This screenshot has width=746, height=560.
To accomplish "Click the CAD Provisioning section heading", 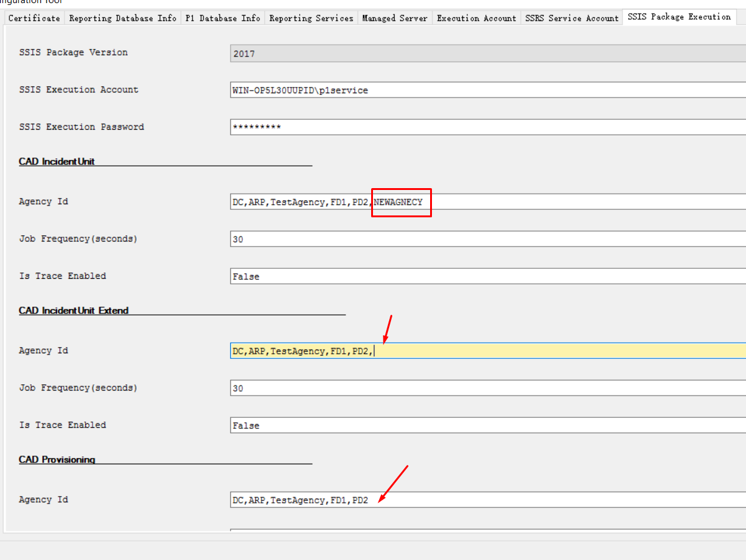I will (x=56, y=459).
